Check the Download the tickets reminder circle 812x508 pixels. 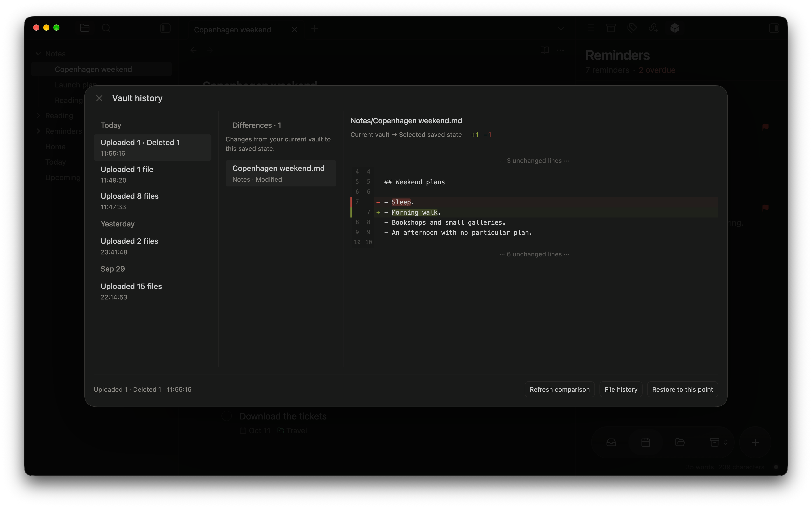point(227,416)
